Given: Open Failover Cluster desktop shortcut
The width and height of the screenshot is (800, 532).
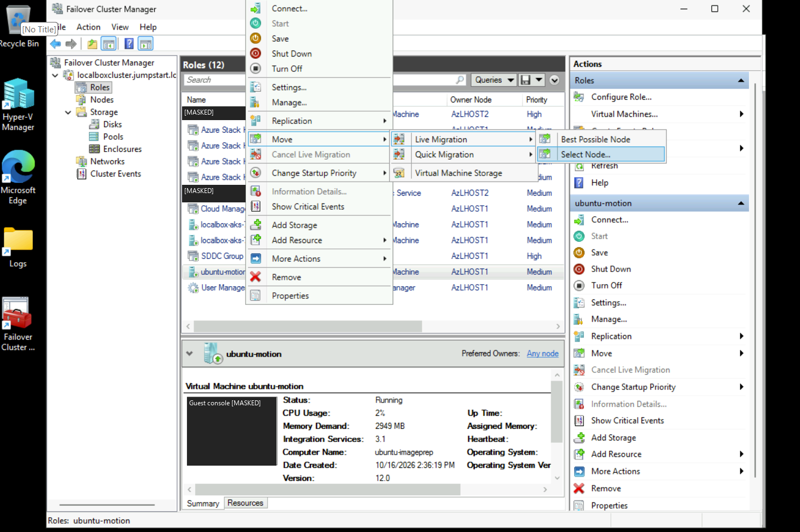Looking at the screenshot, I should (18, 324).
